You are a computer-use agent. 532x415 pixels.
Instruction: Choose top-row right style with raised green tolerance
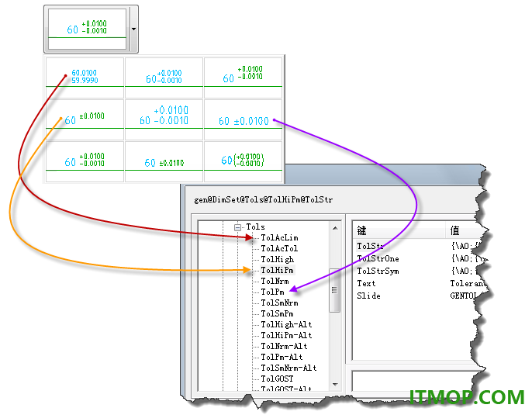pyautogui.click(x=243, y=78)
